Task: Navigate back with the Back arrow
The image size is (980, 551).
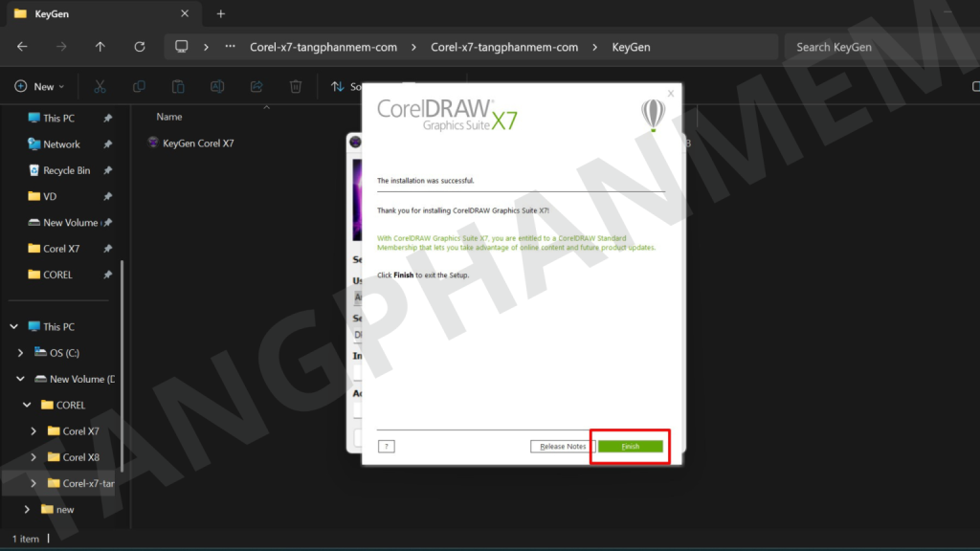Action: pyautogui.click(x=22, y=47)
